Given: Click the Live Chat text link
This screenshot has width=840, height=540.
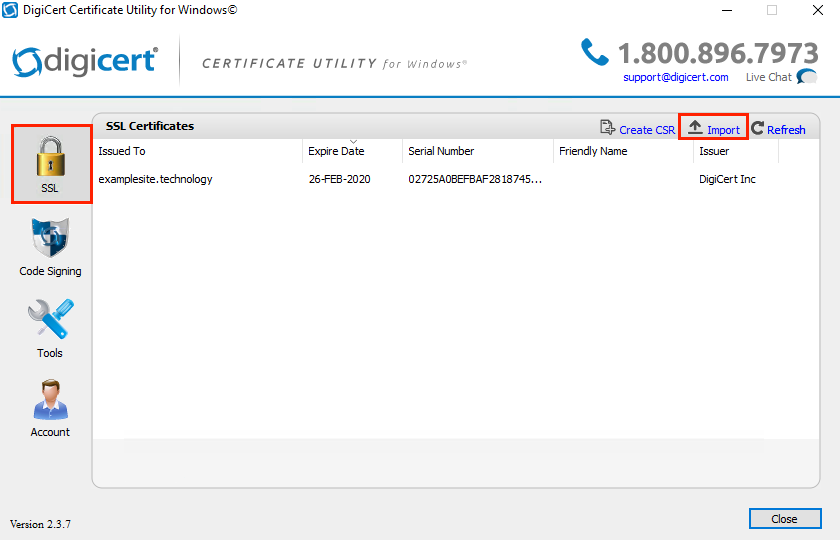Looking at the screenshot, I should (768, 77).
